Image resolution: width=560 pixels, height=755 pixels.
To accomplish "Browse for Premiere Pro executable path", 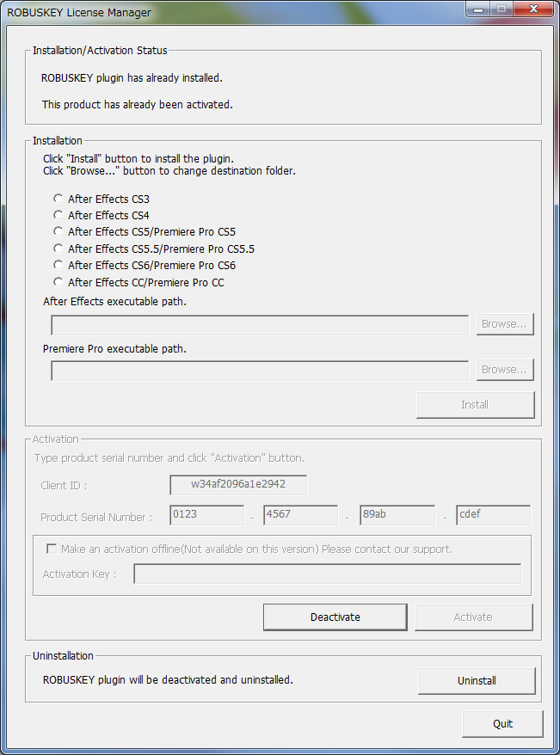I will 505,369.
